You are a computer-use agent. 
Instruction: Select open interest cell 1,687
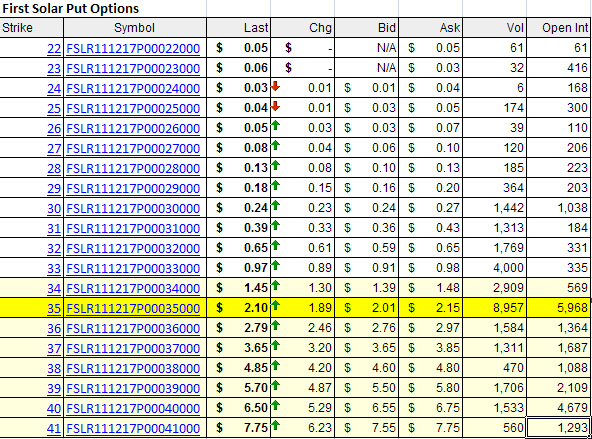tap(559, 348)
